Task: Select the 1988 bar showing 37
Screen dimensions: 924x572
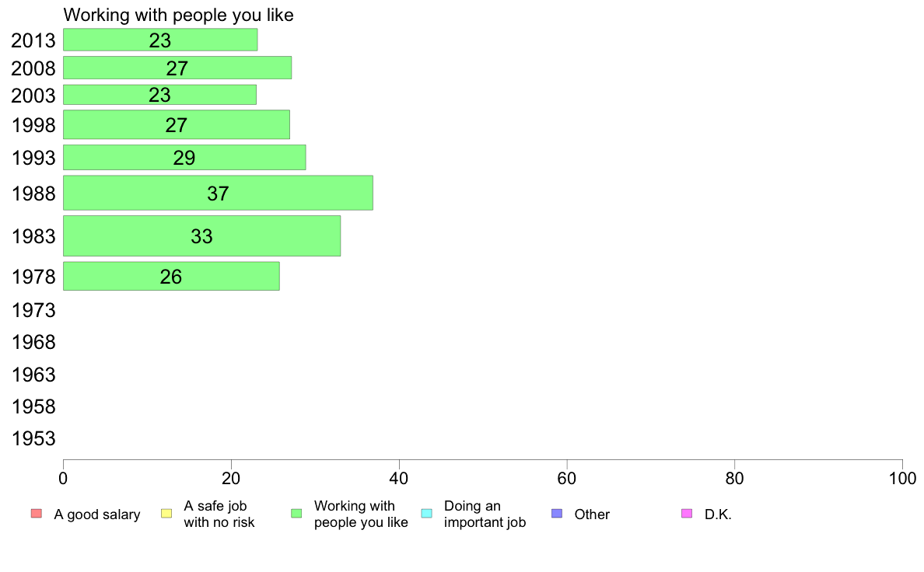Action: 218,194
